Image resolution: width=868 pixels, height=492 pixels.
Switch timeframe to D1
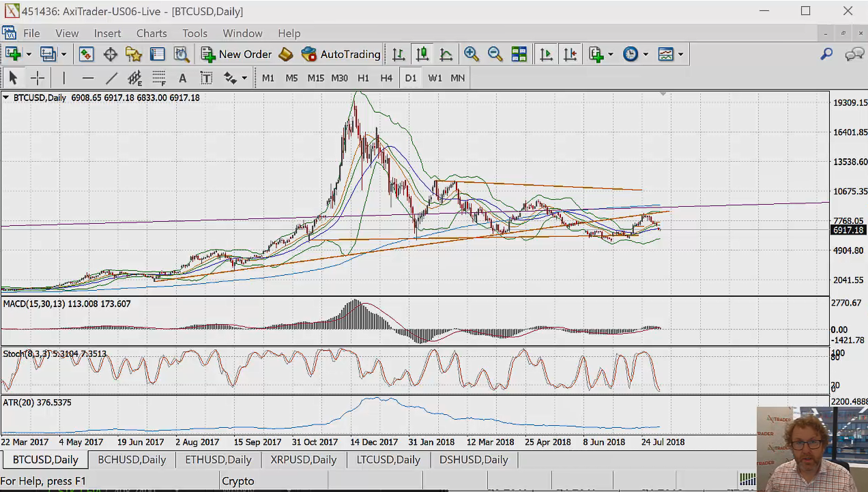(x=410, y=78)
